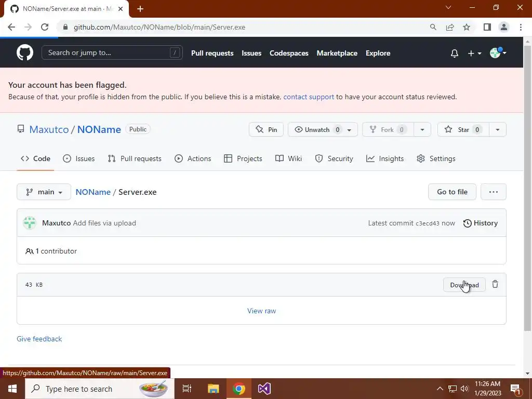Viewport: 532px width, 399px height.
Task: Click Give feedback
Action: (x=39, y=339)
